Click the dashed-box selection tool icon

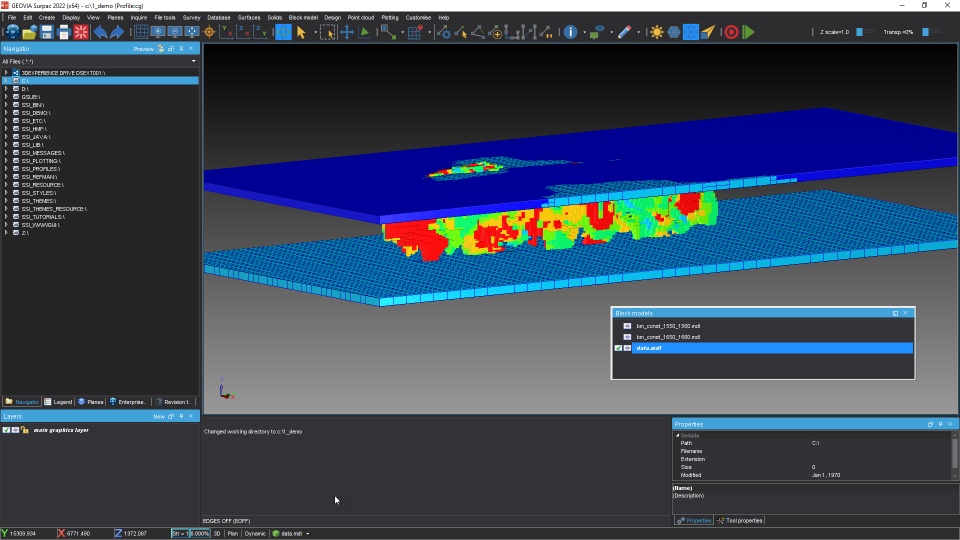click(328, 32)
